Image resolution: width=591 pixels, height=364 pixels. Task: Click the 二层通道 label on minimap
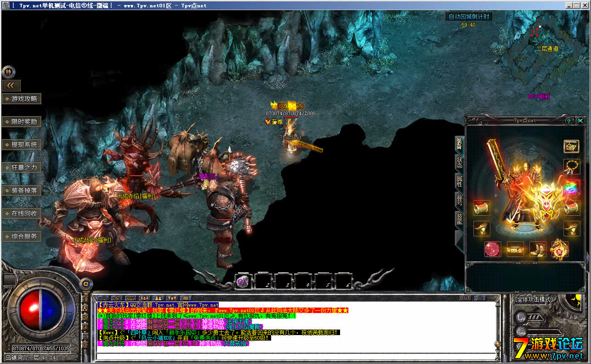click(547, 49)
